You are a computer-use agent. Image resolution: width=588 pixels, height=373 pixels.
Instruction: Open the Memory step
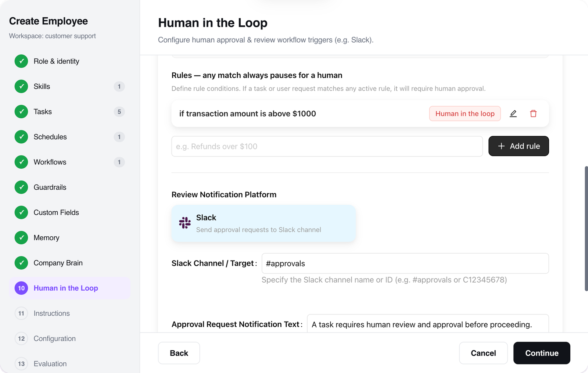[70, 238]
